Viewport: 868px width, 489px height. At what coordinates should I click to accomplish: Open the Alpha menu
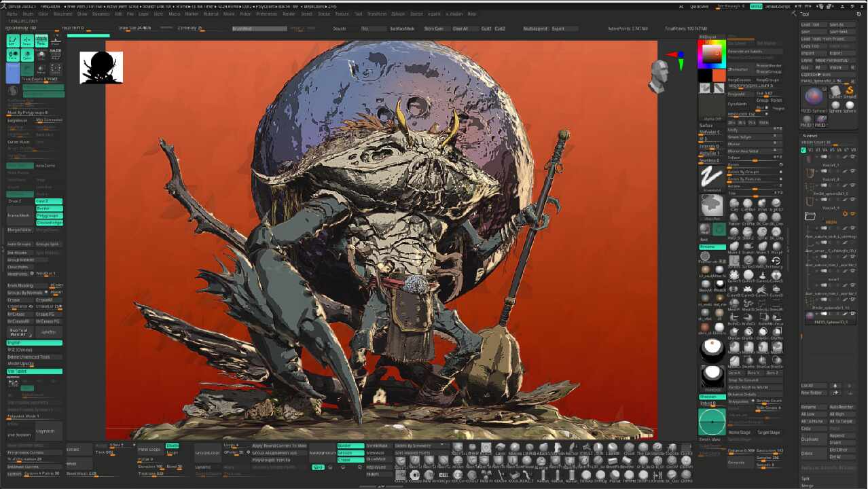(12, 14)
